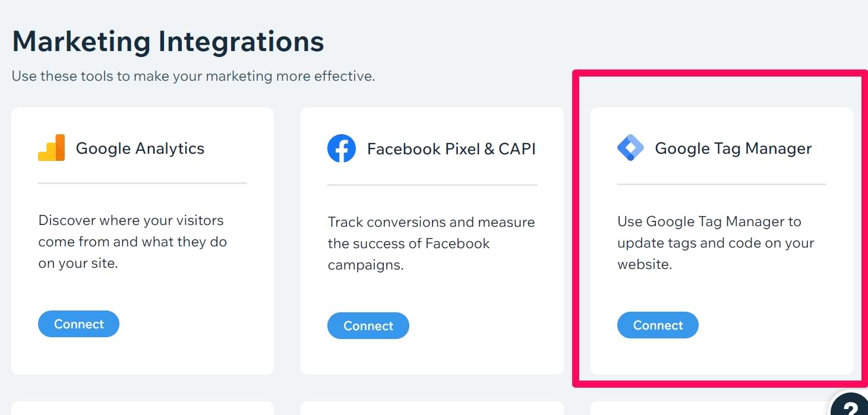Screen dimensions: 868x415
Task: Select the Google Tag Manager title text
Action: (x=733, y=148)
